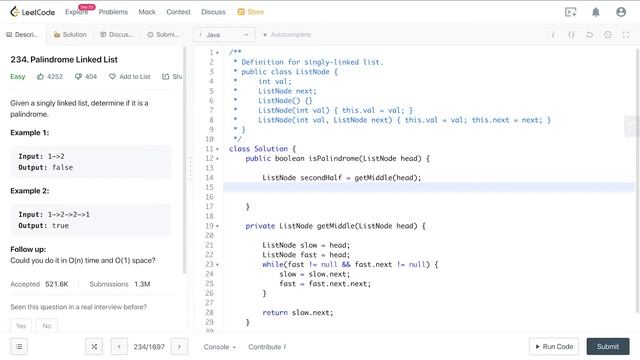This screenshot has width=640, height=360.
Task: Answer Yes to interview question
Action: (21, 326)
